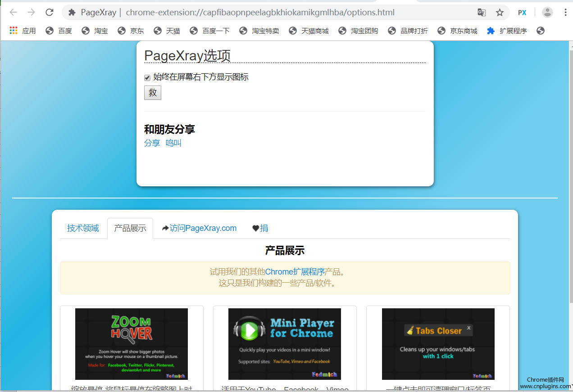
Task: Open the 应用 apps grid shortcut
Action: 23,31
